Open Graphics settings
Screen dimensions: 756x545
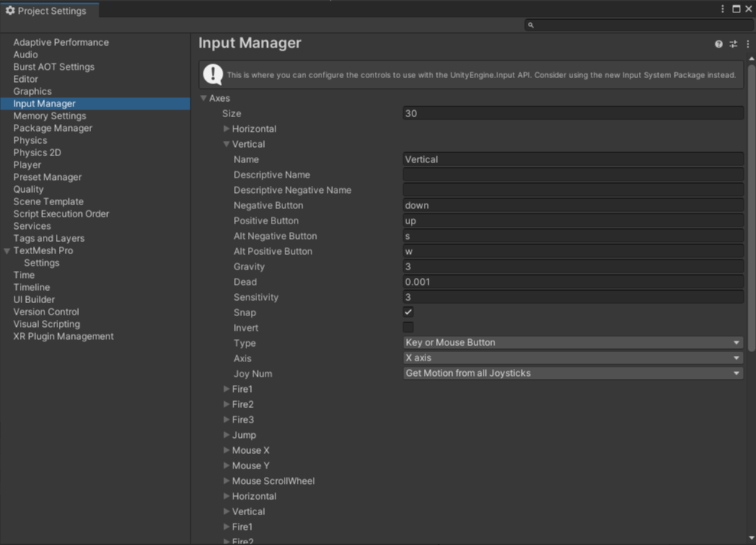(32, 91)
